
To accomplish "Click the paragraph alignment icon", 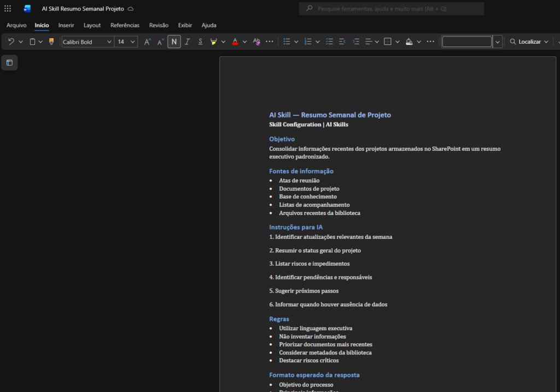I will pyautogui.click(x=369, y=42).
